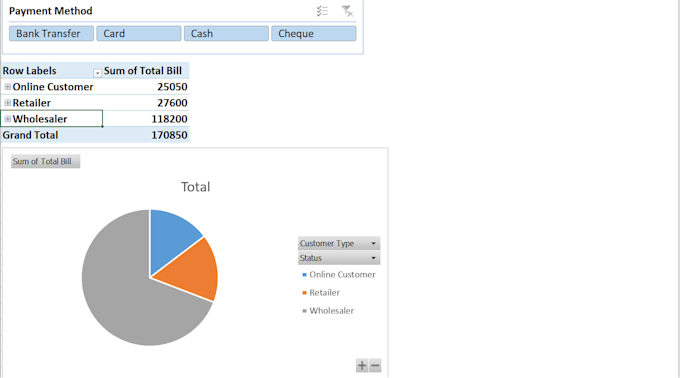Open Row Labels filter dropdown
The width and height of the screenshot is (680, 378).
coord(98,73)
